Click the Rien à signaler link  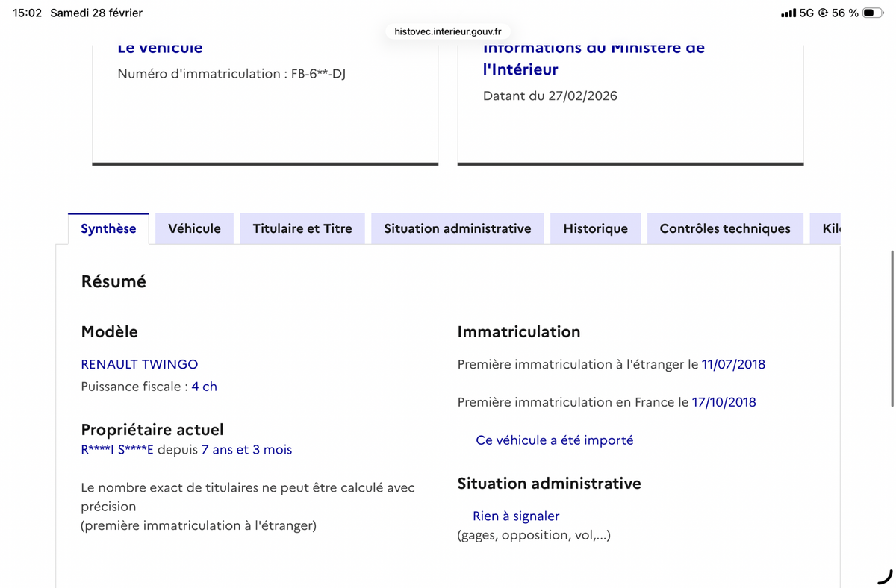pos(516,516)
